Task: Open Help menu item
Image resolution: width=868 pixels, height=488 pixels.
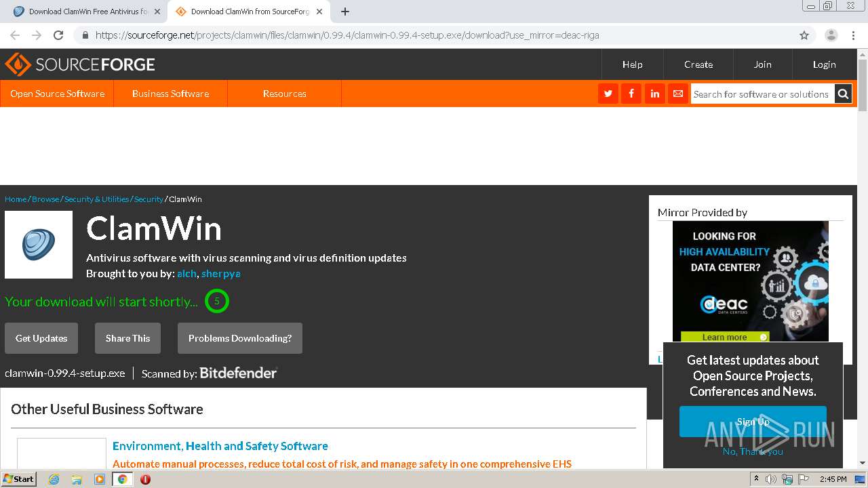Action: 633,64
